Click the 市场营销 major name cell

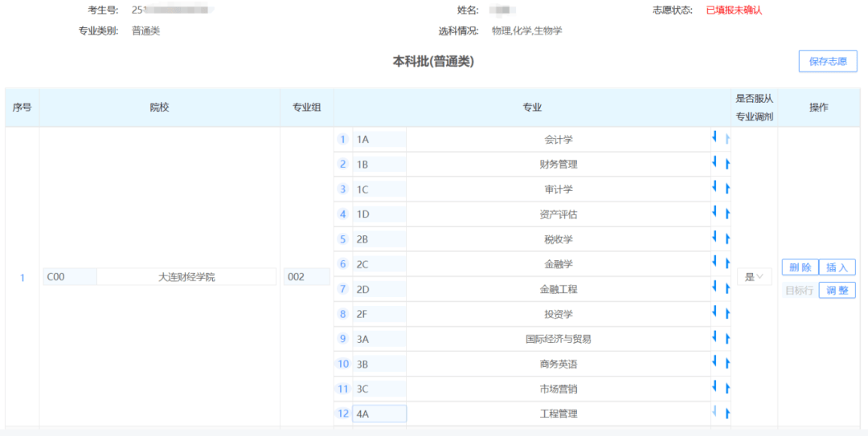click(x=559, y=389)
